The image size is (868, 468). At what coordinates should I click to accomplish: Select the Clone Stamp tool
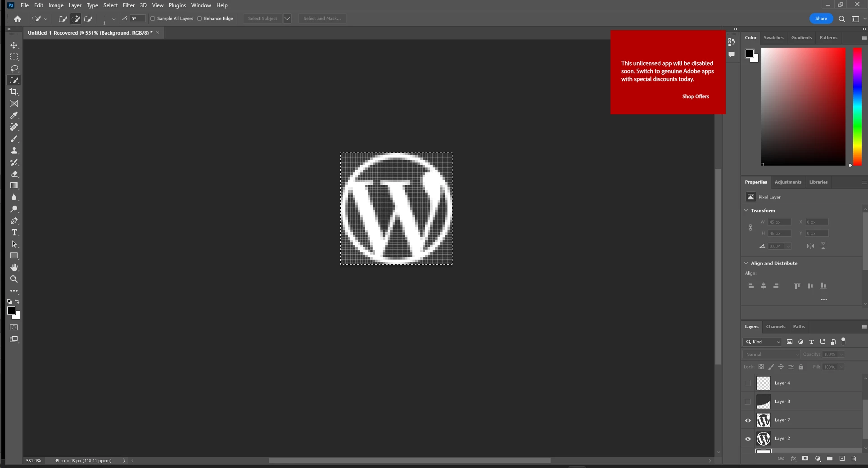click(x=14, y=150)
